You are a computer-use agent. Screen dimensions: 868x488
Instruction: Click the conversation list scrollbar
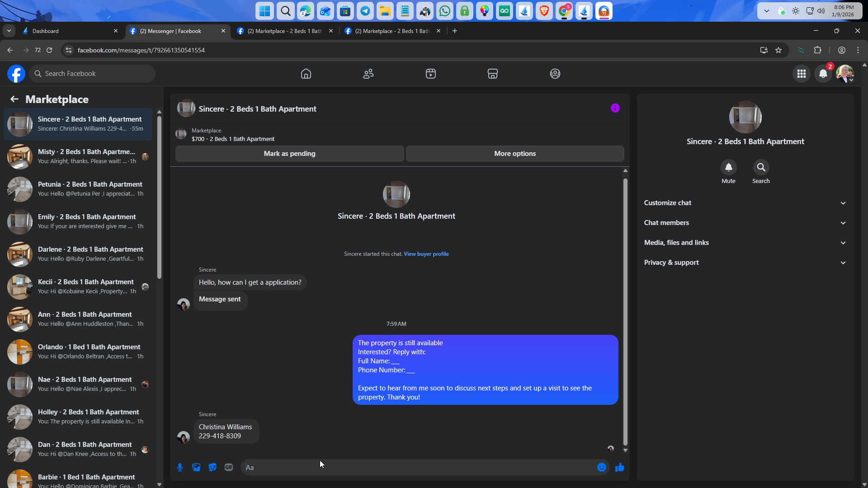point(159,199)
